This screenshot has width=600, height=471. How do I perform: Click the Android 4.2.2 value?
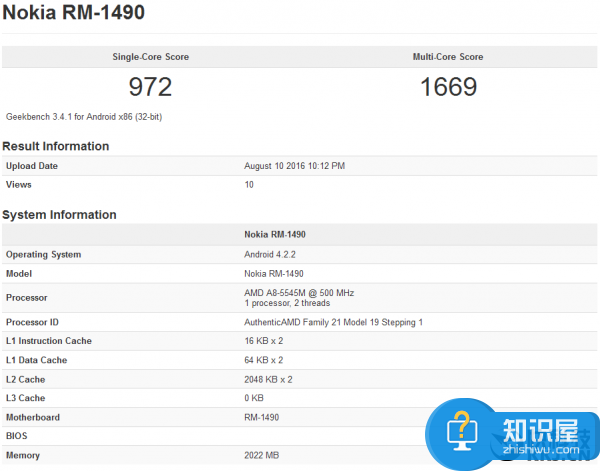point(270,254)
